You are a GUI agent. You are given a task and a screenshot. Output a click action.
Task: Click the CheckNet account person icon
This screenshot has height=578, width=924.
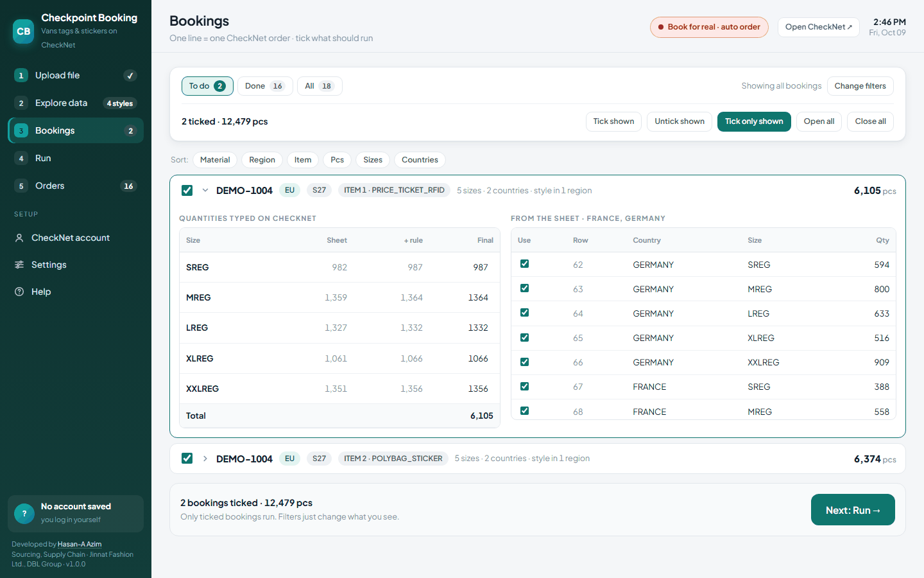click(19, 238)
